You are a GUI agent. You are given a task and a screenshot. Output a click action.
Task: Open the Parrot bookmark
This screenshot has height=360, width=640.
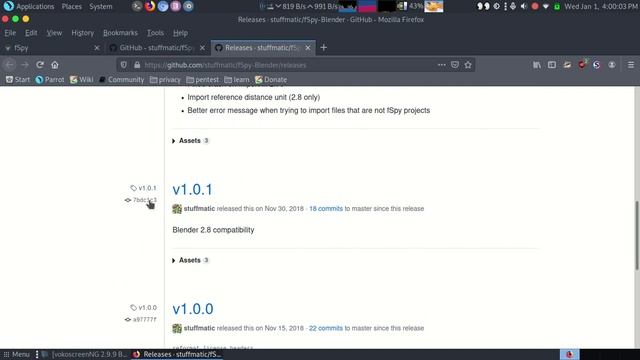50,80
